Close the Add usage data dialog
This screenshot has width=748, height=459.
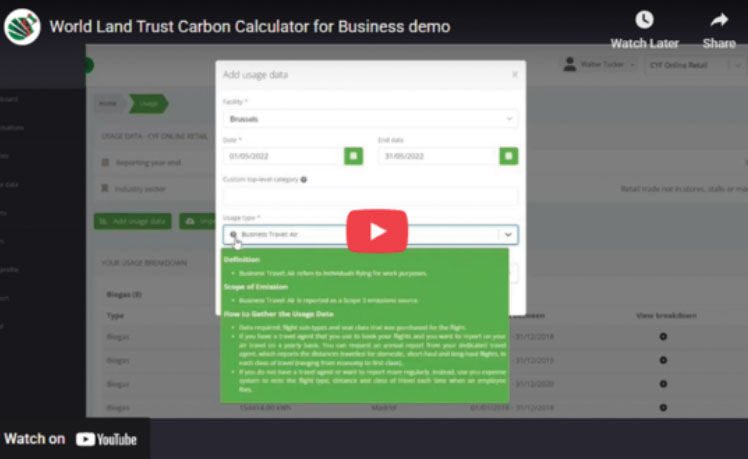pos(515,74)
